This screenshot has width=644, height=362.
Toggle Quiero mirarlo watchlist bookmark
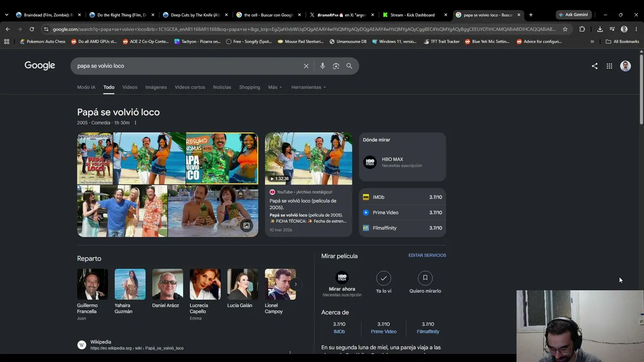(425, 283)
